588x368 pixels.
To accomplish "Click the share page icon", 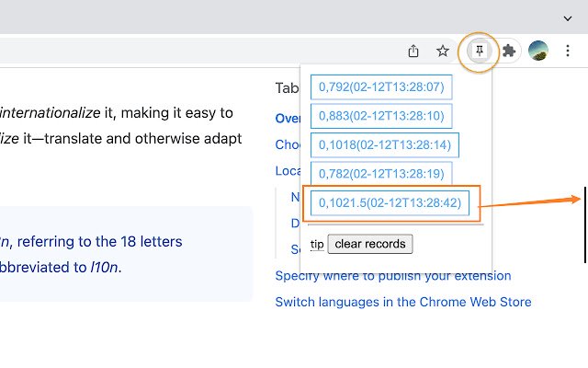I will point(413,51).
